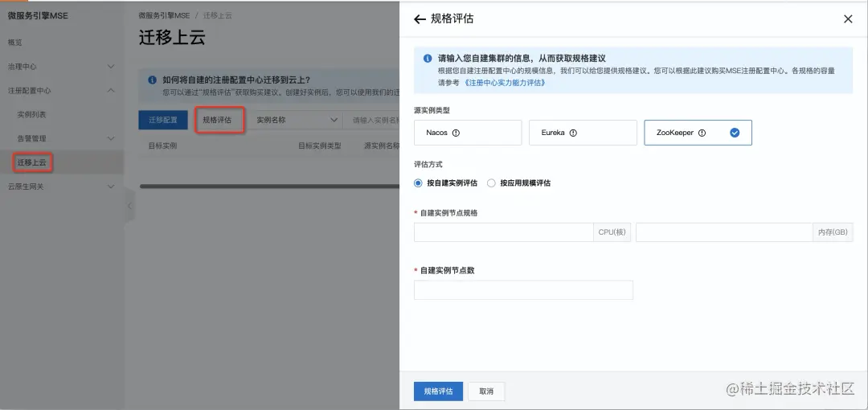Select the Eureka source instance type
Image resolution: width=868 pixels, height=410 pixels.
[583, 133]
